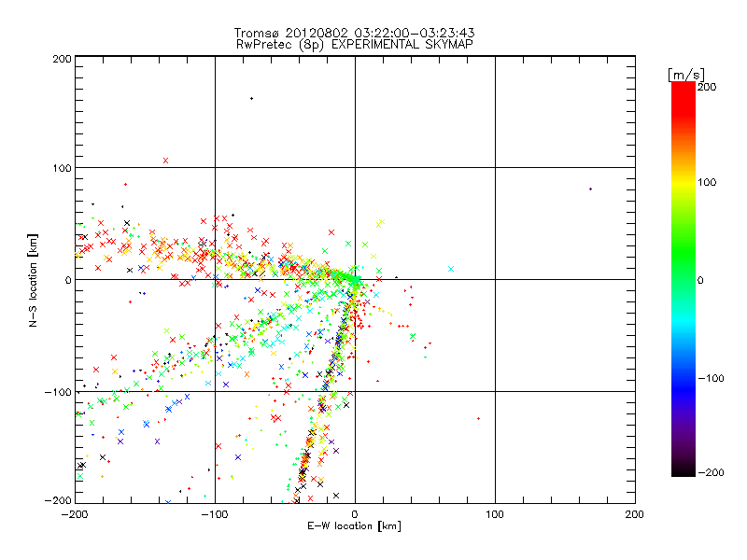Click the x-axis -100 tick label
The width and height of the screenshot is (747, 560).
[x=214, y=514]
